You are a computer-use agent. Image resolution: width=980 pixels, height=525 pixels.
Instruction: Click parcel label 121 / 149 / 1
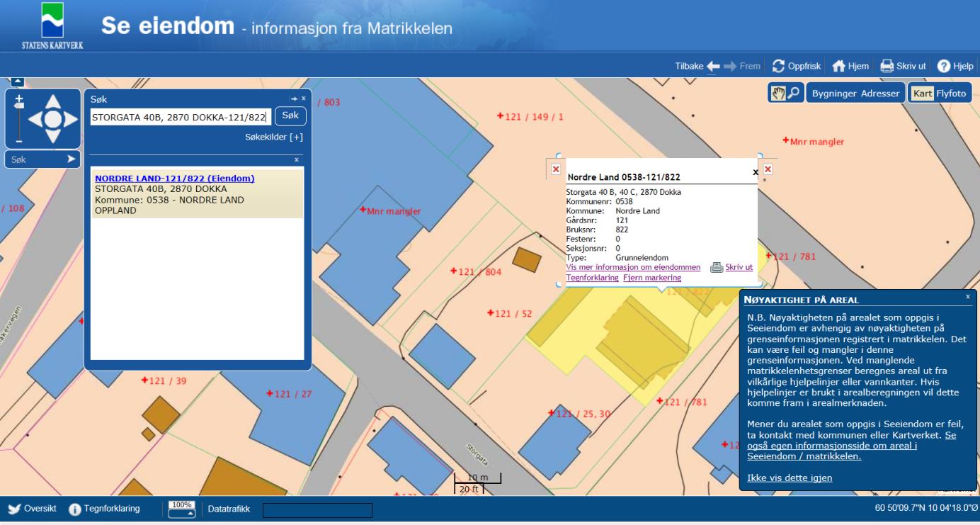(531, 116)
